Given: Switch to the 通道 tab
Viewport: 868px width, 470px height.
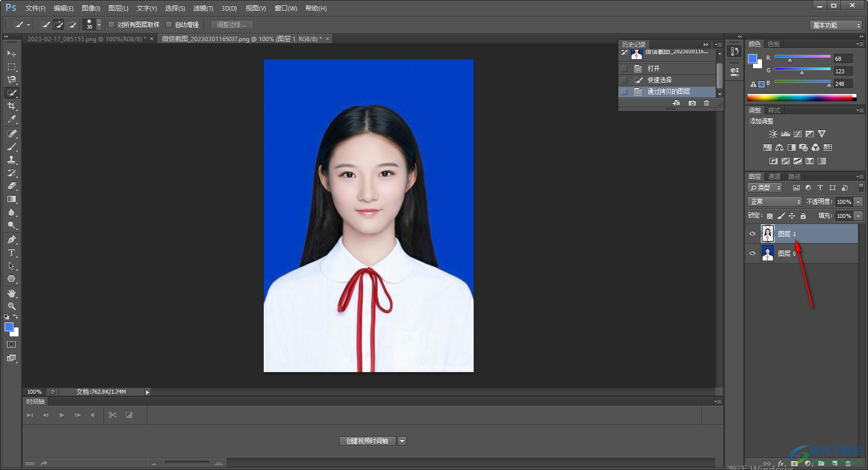Looking at the screenshot, I should click(774, 176).
